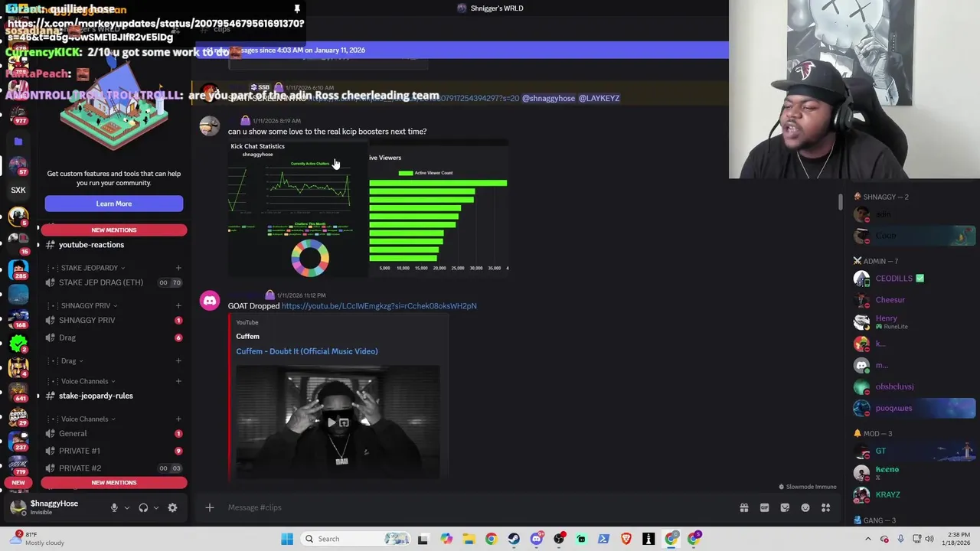Open the apps launcher icon in message bar

pyautogui.click(x=826, y=507)
